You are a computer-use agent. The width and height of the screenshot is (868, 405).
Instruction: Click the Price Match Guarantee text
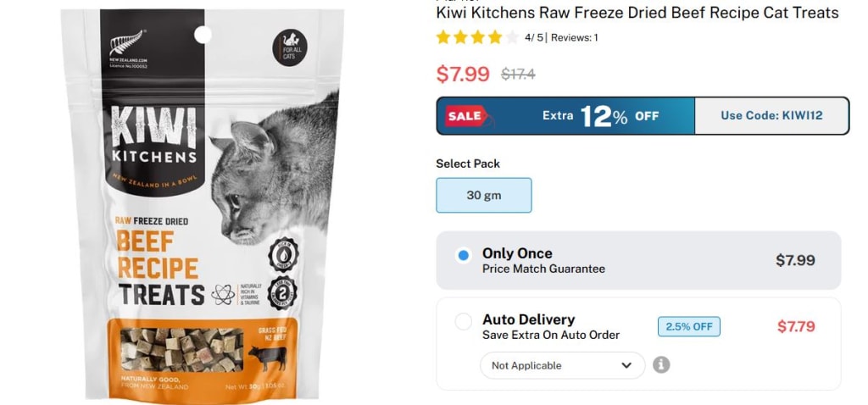(x=543, y=269)
